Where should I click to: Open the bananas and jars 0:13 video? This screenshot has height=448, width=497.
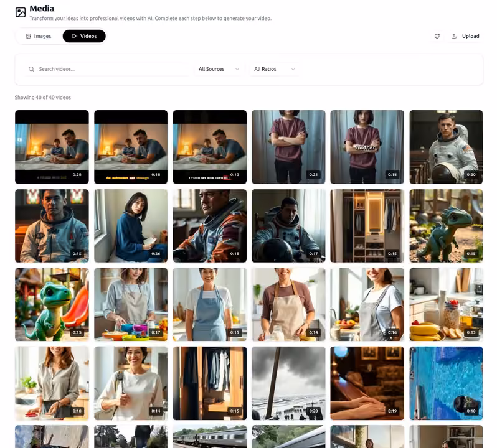[x=447, y=304]
